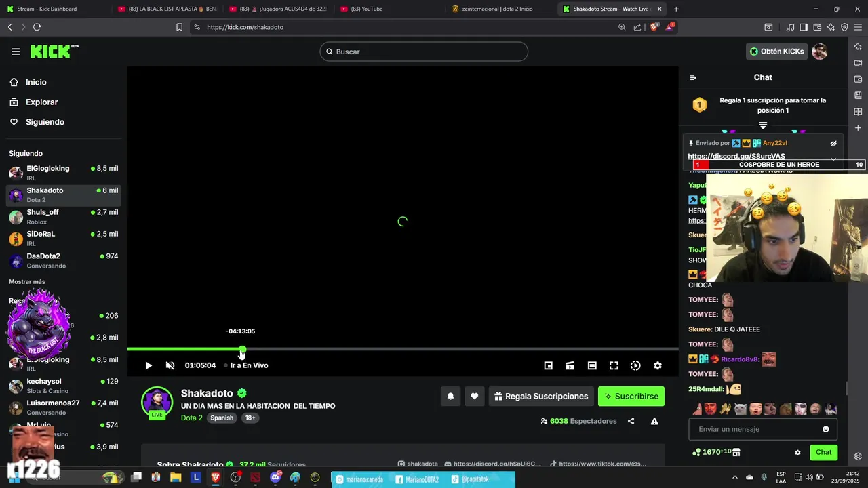The image size is (868, 488).
Task: Reload the current page
Action: 37,27
